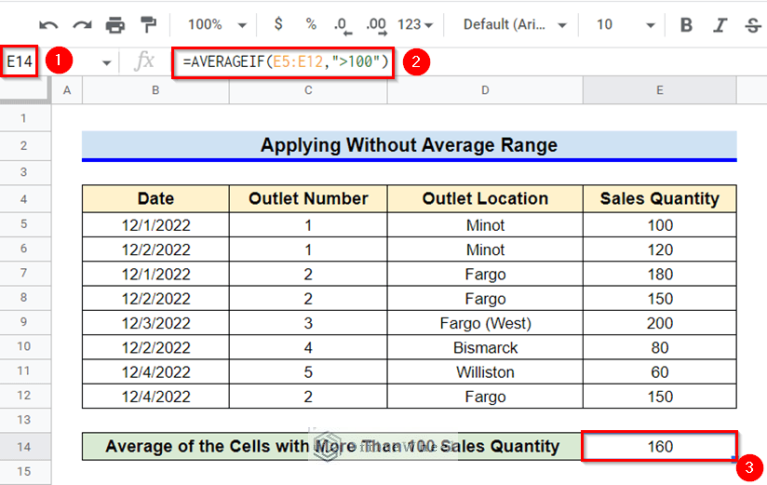Click Increase decimal places icon

pos(376,25)
